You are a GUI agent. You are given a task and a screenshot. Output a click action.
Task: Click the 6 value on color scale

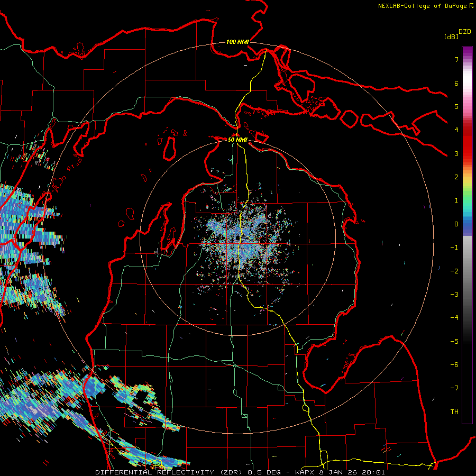click(456, 83)
